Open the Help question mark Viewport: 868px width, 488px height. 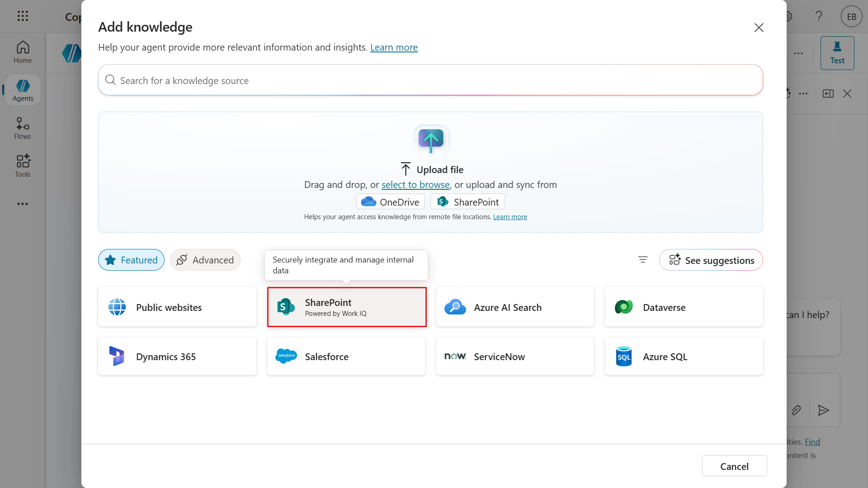click(x=819, y=16)
